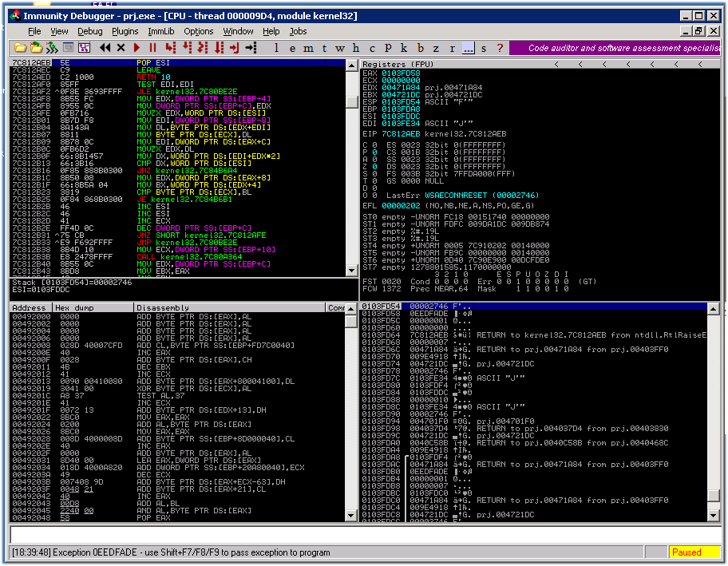The image size is (728, 566).
Task: Click the Open file folder icon
Action: (20, 48)
